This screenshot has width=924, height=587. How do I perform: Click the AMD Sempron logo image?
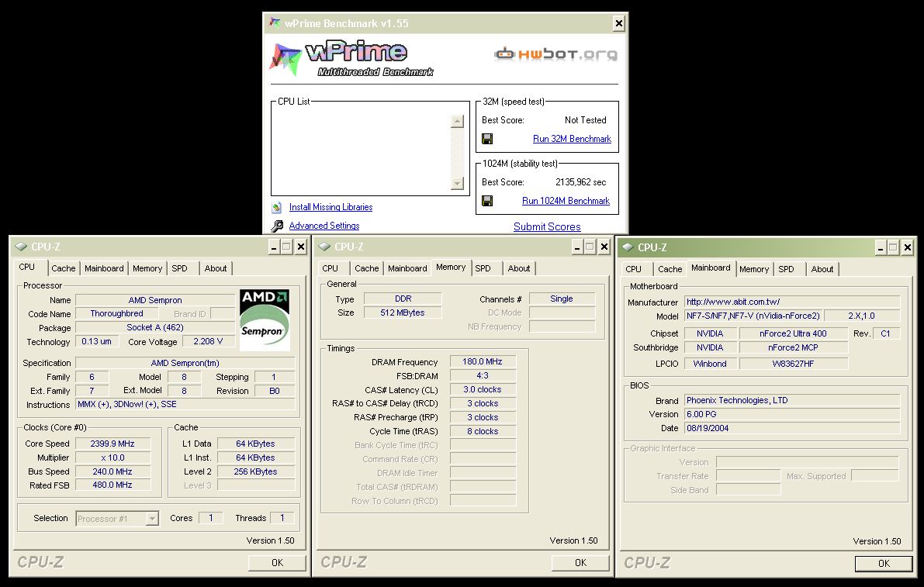tap(265, 319)
